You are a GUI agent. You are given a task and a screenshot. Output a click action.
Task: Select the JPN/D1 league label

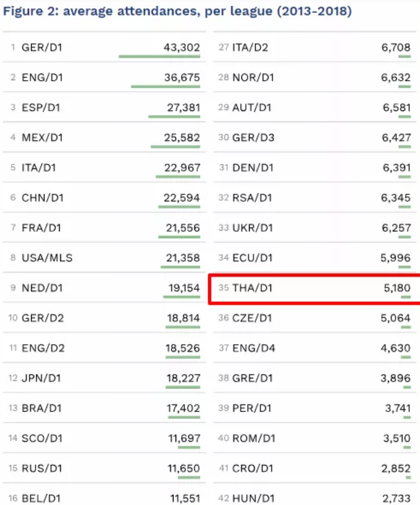pyautogui.click(x=42, y=378)
